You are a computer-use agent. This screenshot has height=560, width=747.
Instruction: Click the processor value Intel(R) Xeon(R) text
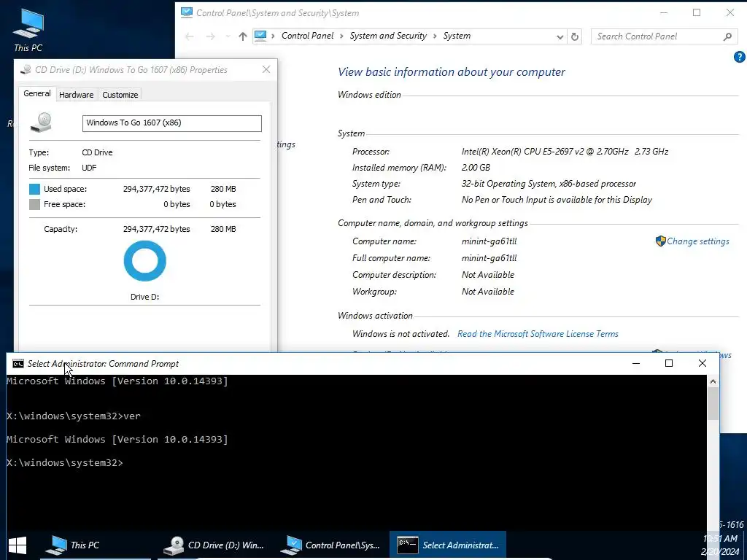565,152
